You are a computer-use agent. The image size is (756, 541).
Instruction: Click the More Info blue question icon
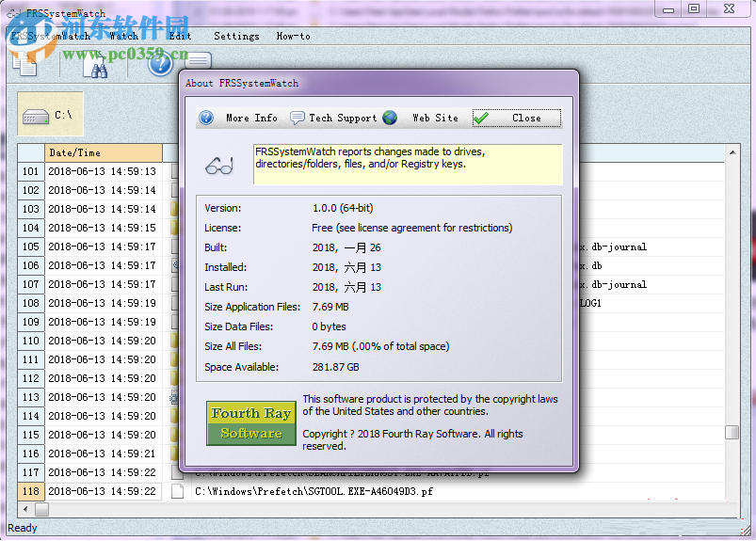(x=206, y=118)
